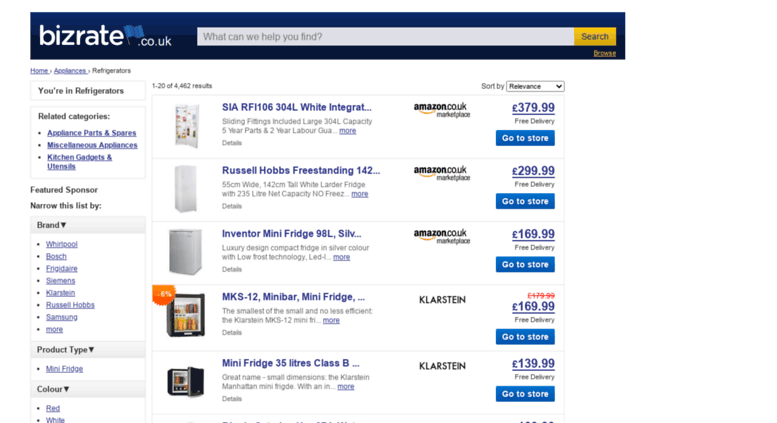Open Russell Hobbs fridge thumbnail
This screenshot has height=423, width=777.
(x=186, y=189)
